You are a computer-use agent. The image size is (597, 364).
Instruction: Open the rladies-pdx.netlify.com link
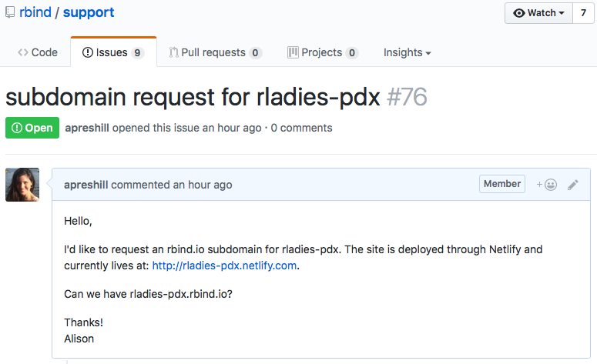pos(224,265)
